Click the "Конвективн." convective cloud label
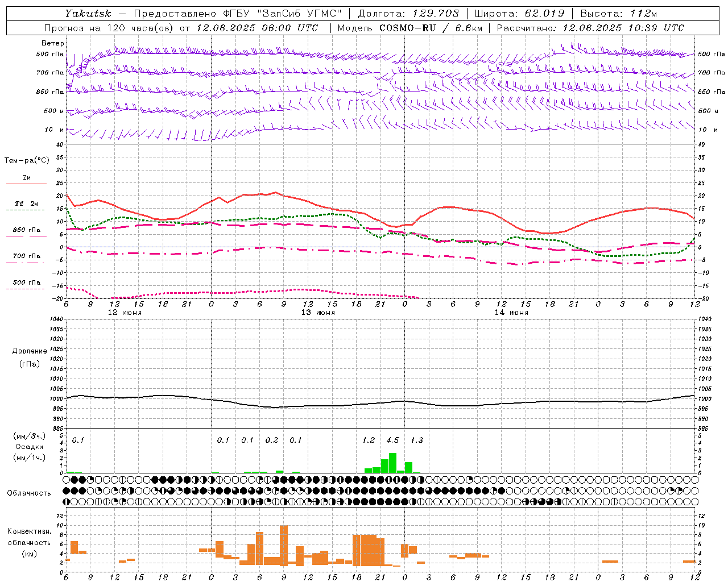This screenshot has width=728, height=582. coord(30,531)
